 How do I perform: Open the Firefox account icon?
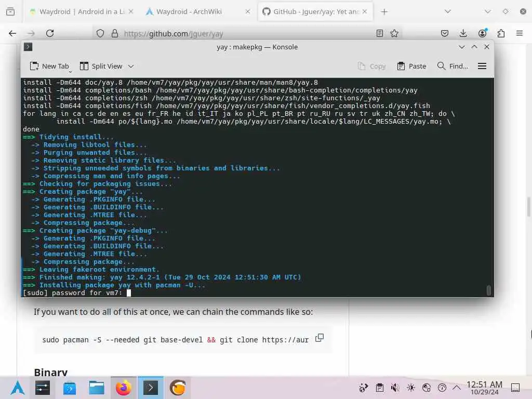point(482,33)
